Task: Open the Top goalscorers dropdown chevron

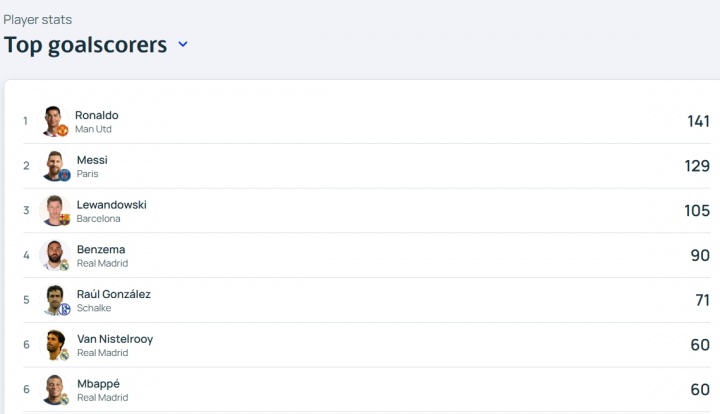Action: 183,44
